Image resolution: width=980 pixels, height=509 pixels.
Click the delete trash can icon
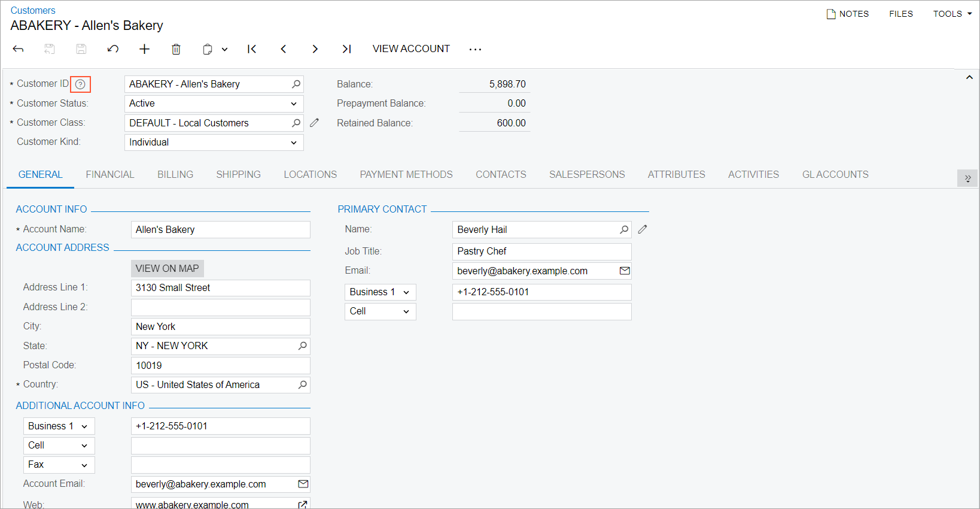click(176, 49)
